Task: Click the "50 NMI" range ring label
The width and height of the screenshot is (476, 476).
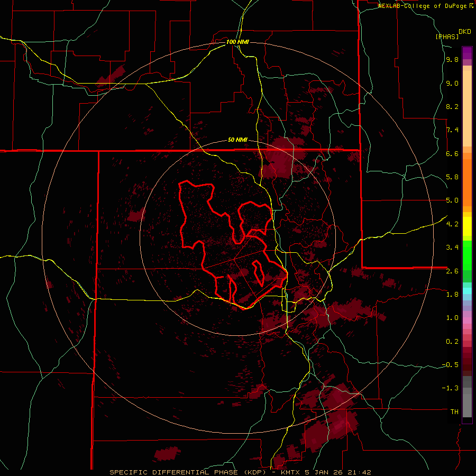Action: click(237, 140)
